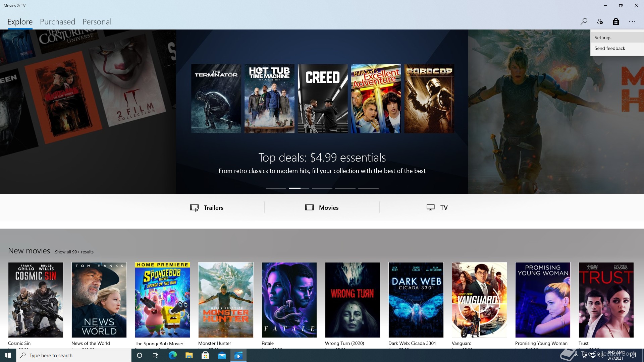
Task: Launch Microsoft Edge from taskbar
Action: coord(172,355)
